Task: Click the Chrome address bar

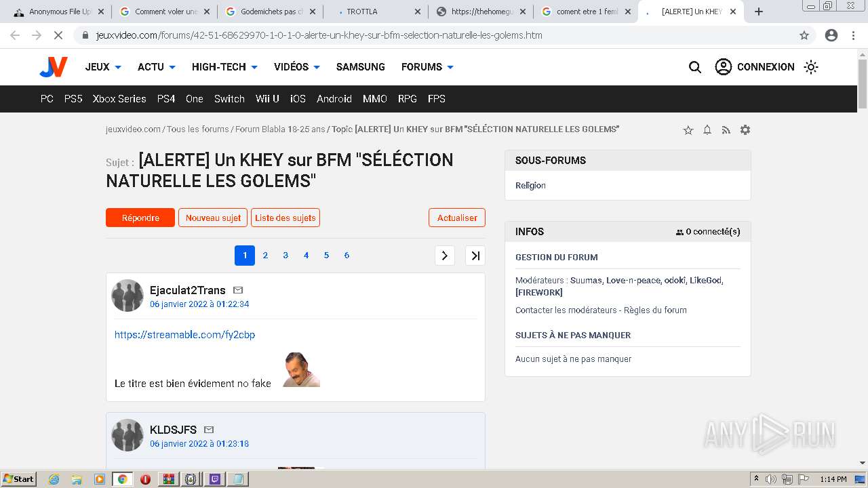Action: (434, 35)
